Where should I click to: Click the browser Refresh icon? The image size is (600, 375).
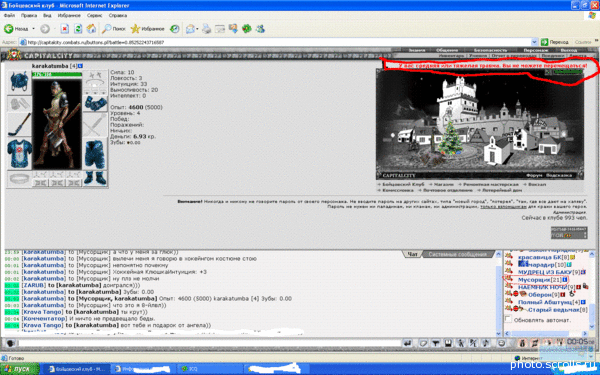coord(78,29)
